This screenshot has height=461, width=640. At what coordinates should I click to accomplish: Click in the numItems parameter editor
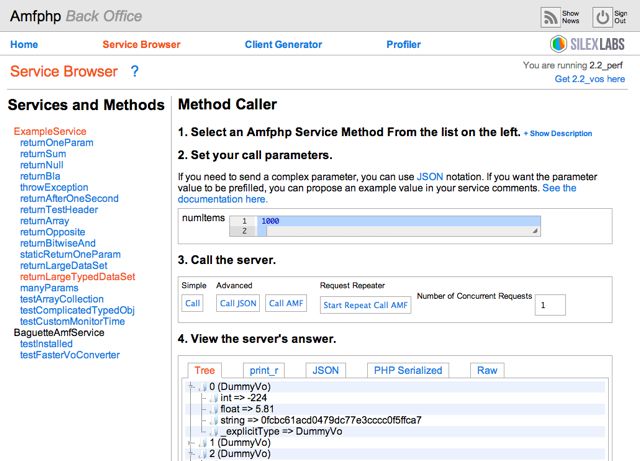click(x=395, y=220)
